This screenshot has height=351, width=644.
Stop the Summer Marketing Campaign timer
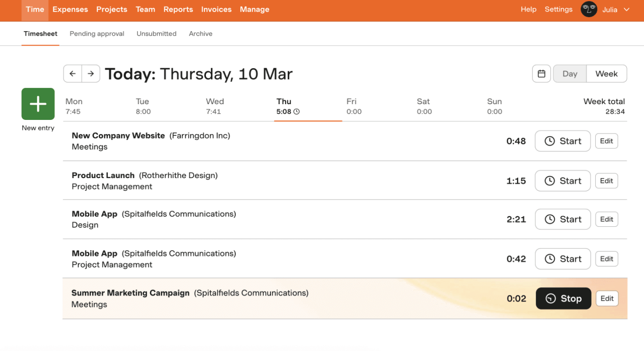click(x=563, y=298)
